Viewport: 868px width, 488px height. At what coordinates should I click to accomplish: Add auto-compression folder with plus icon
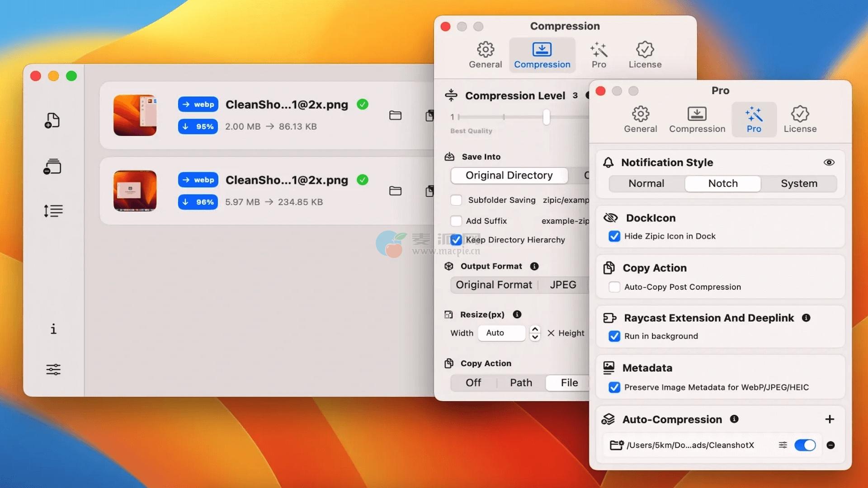click(830, 419)
